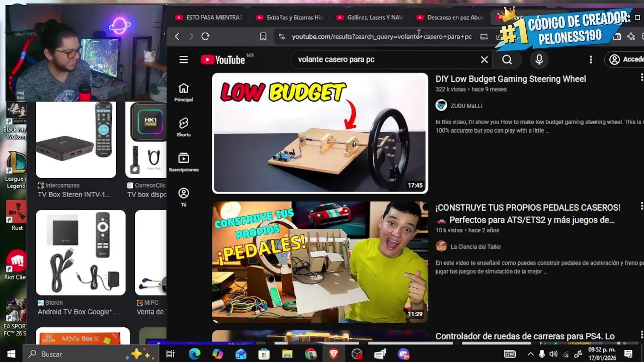
Task: Go to Principal in YouTube sidebar
Action: tap(184, 93)
